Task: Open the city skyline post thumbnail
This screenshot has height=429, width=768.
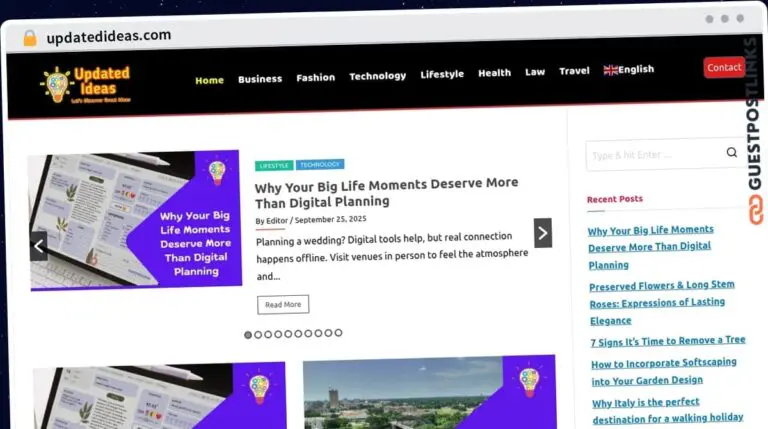Action: [430, 392]
